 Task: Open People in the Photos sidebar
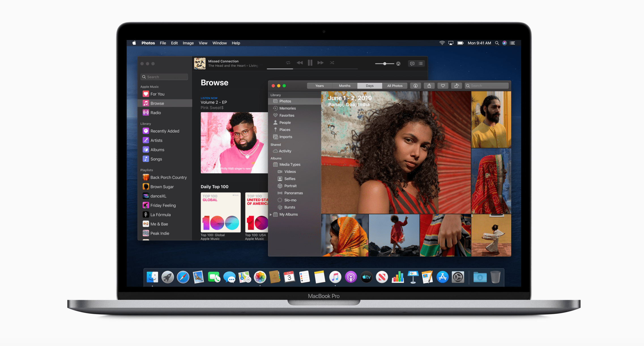(x=284, y=122)
